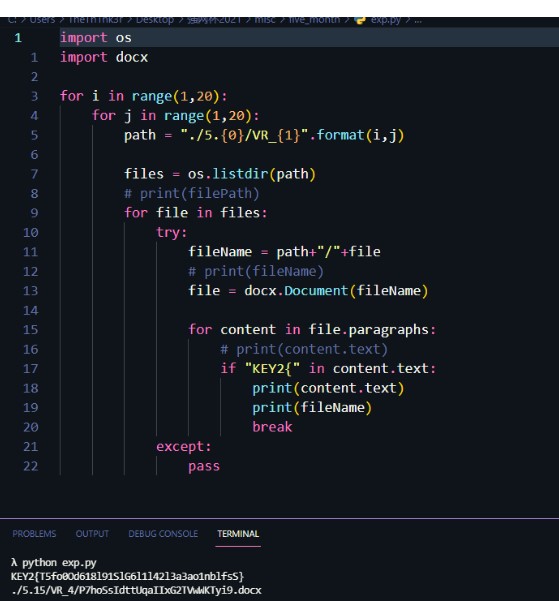The height and width of the screenshot is (601, 559).
Task: Open the PROBLEMS panel tab
Action: [x=34, y=534]
